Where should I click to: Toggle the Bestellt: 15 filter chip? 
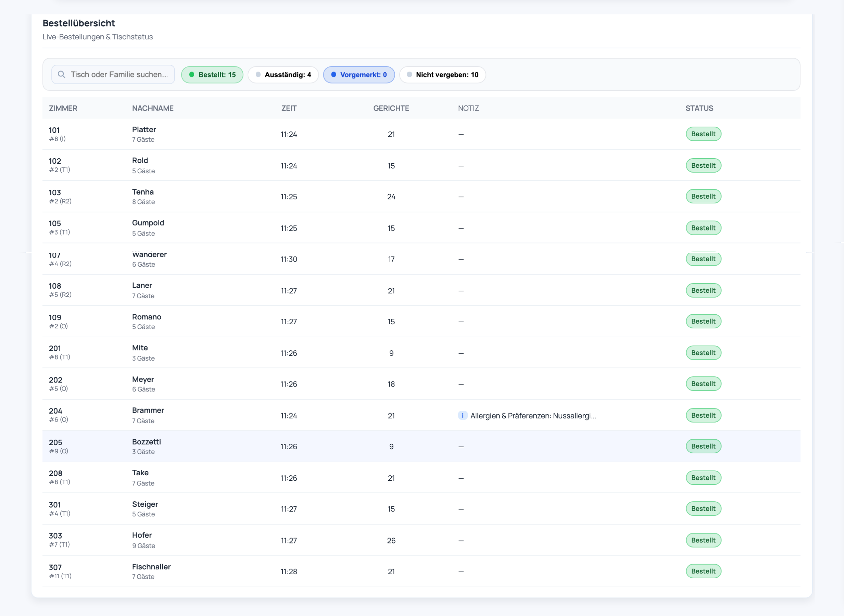212,75
